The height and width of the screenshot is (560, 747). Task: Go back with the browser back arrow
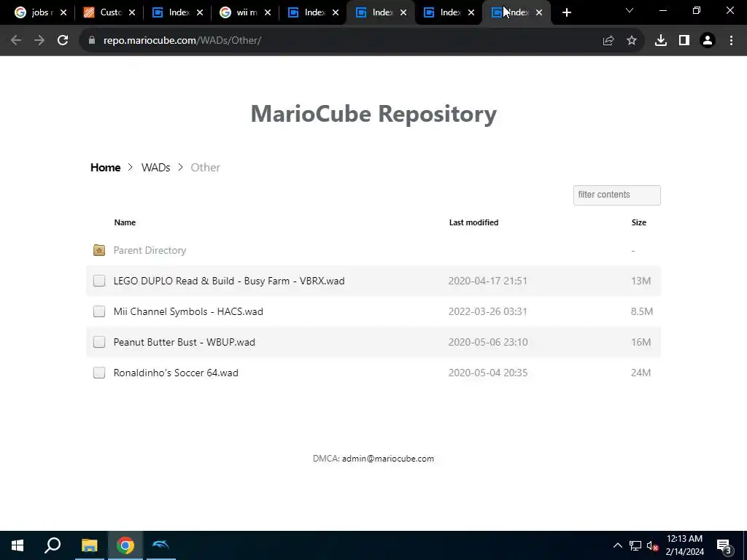coord(16,41)
